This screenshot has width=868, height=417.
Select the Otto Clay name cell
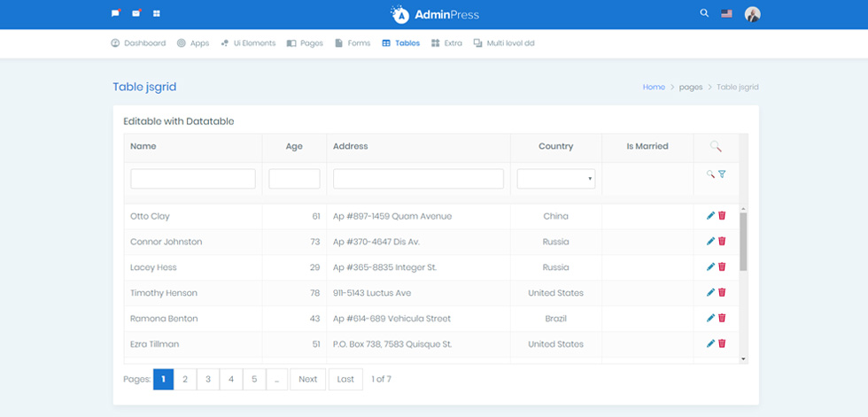tap(193, 216)
